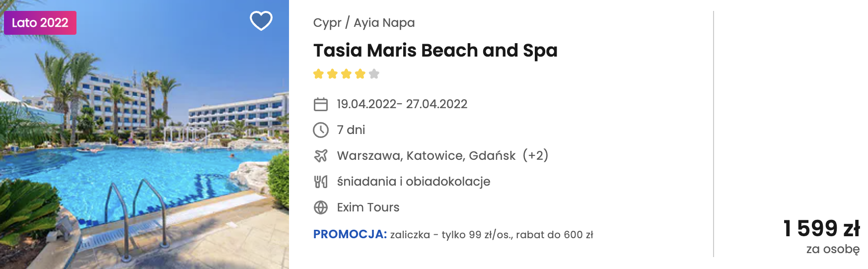Image resolution: width=868 pixels, height=269 pixels.
Task: Click the 1 599 zł price
Action: (821, 229)
